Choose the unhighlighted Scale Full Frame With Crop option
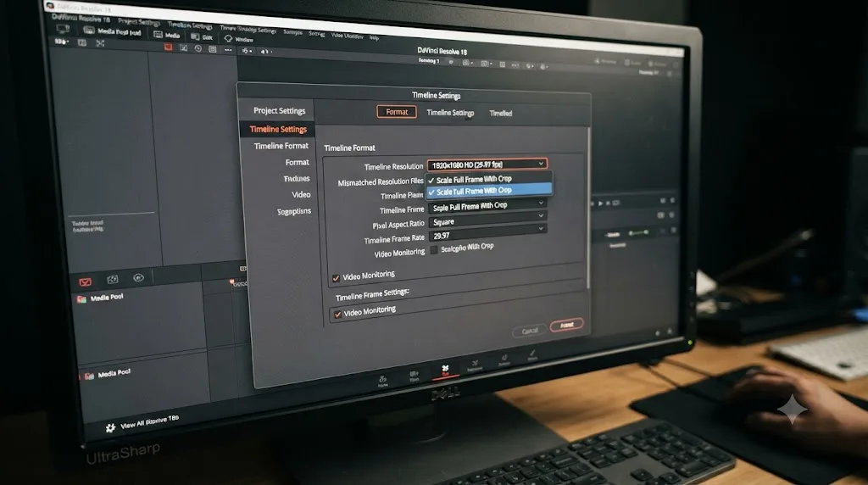This screenshot has height=485, width=868. (x=488, y=179)
